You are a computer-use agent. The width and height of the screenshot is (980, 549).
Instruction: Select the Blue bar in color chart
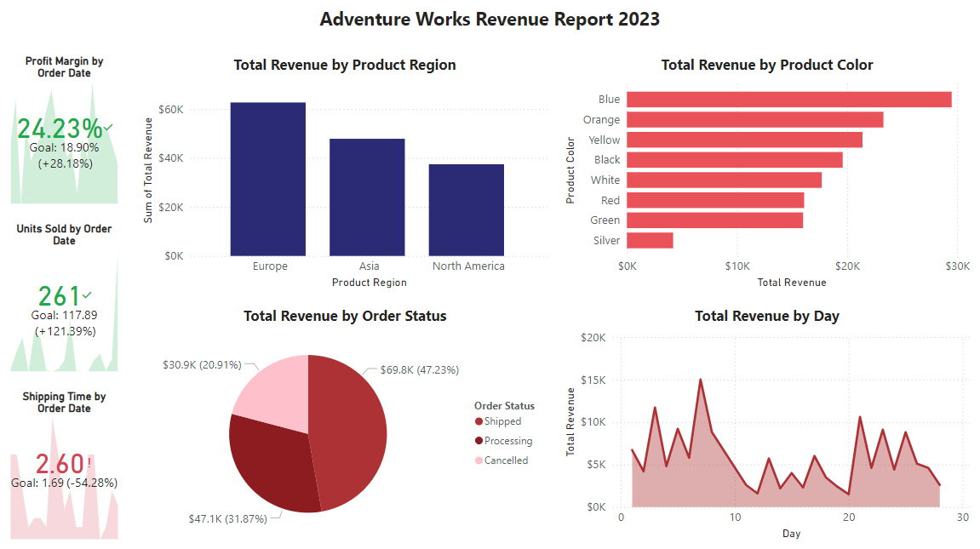[789, 100]
